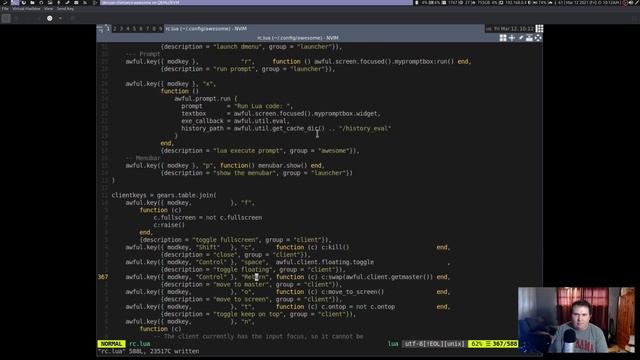Viewport: 640px width, 360px height.
Task: Click exe_callback = awful.util.eval line
Action: click(236, 121)
